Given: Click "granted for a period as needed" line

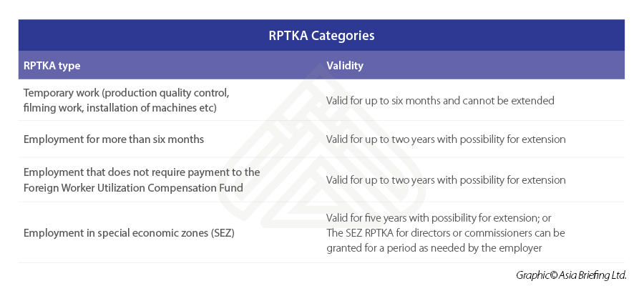Looking at the screenshot, I should pyautogui.click(x=435, y=247).
